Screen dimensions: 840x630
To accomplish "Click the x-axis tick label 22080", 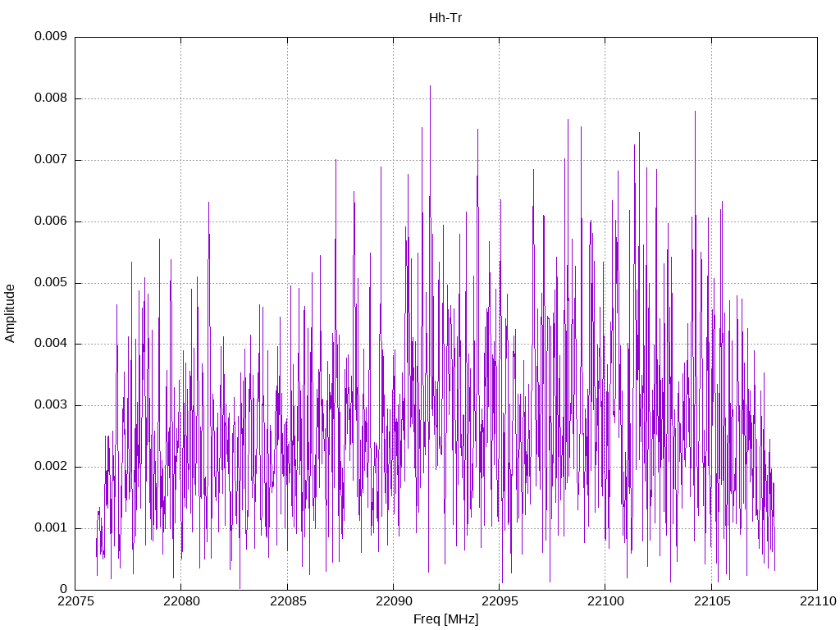I will point(181,601).
